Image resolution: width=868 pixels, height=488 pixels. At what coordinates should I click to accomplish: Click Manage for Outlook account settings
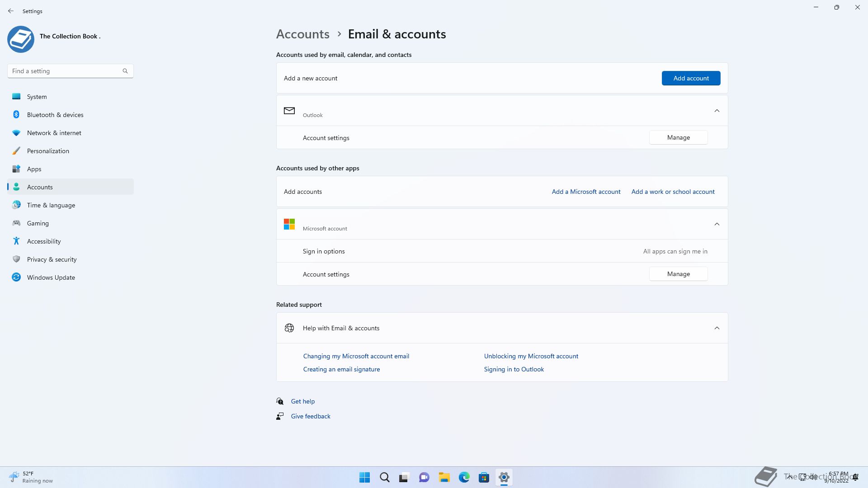pyautogui.click(x=678, y=137)
